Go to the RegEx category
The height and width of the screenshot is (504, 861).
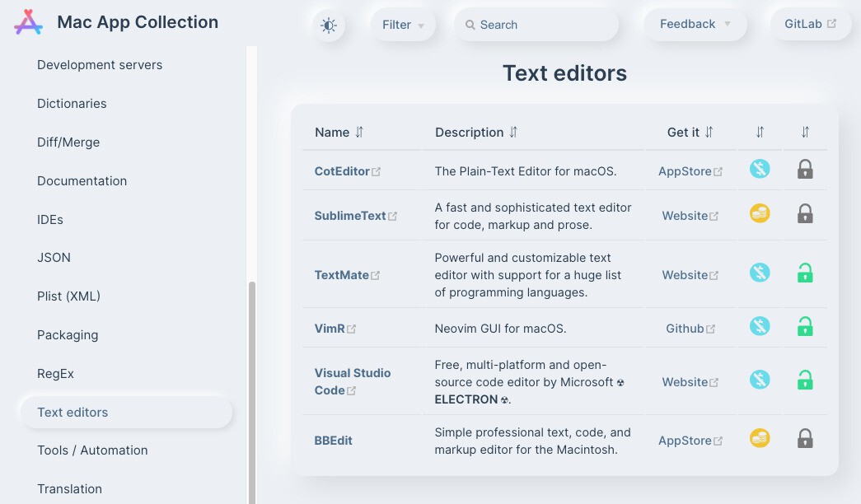tap(55, 374)
